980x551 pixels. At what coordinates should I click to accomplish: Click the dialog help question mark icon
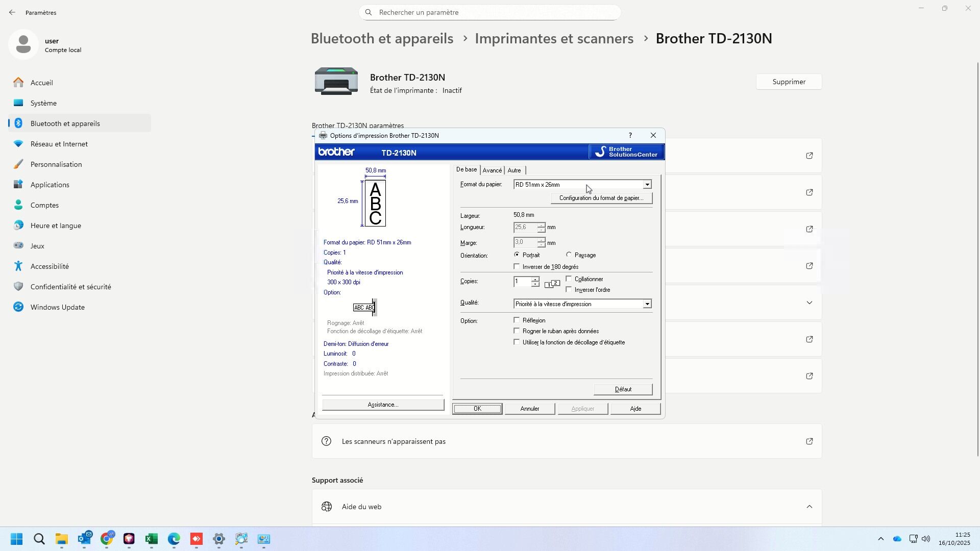click(630, 135)
